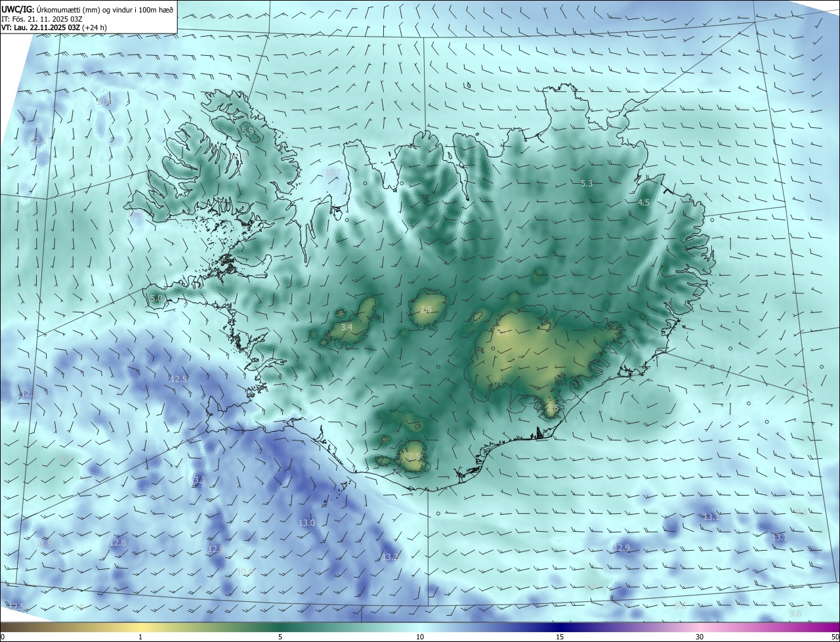Click the "UWC/IG: Úrkomumætti (mm)" title line
840x642 pixels.
(87, 9)
